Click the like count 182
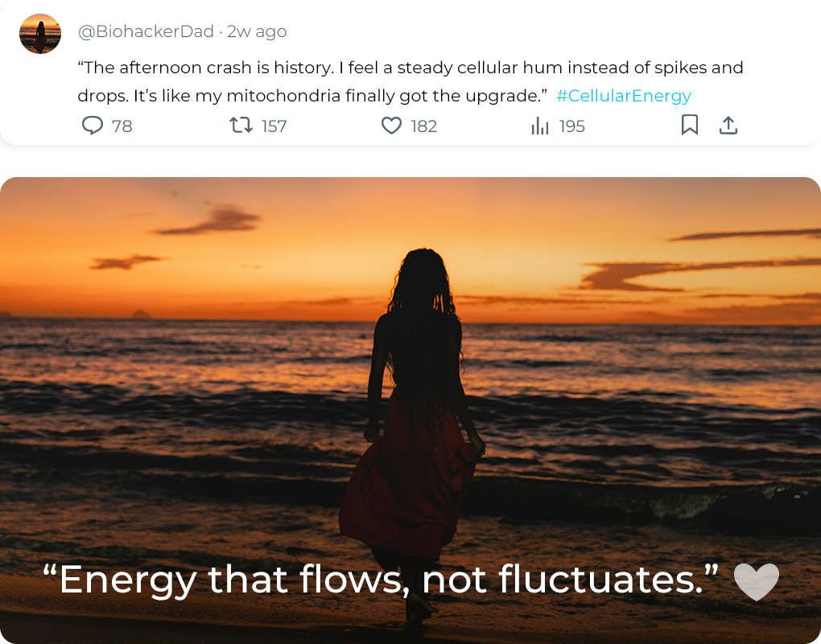 tap(423, 126)
